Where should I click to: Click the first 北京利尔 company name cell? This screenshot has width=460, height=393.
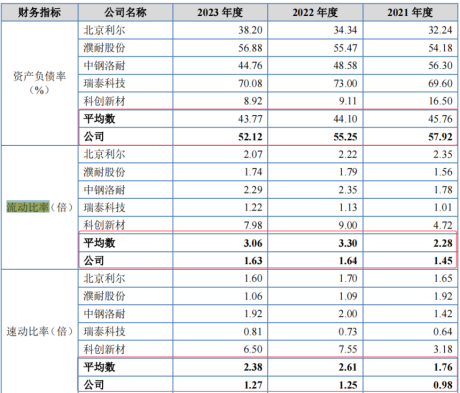point(104,30)
